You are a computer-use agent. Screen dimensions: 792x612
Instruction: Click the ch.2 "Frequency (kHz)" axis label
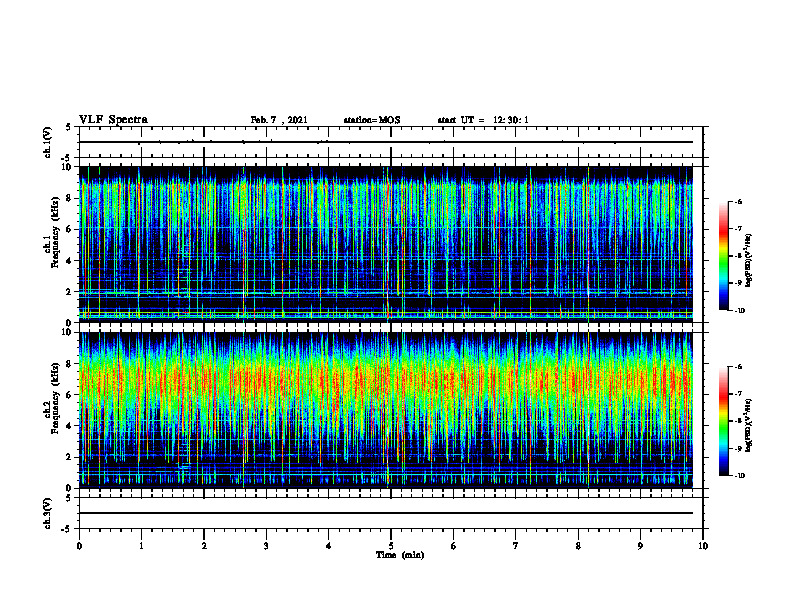point(56,398)
